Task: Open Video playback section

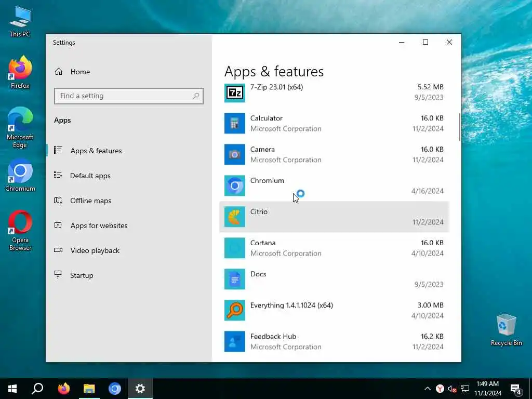Action: coord(95,250)
